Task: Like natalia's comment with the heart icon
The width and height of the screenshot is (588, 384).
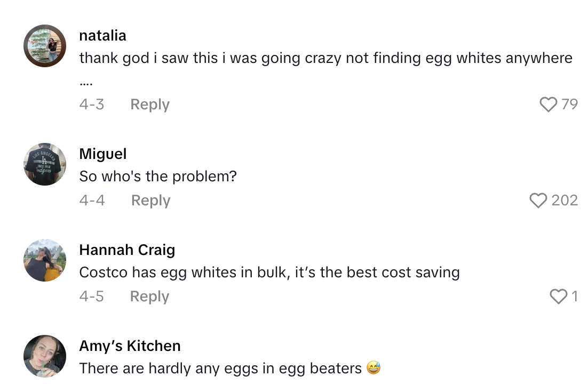Action: (x=548, y=104)
